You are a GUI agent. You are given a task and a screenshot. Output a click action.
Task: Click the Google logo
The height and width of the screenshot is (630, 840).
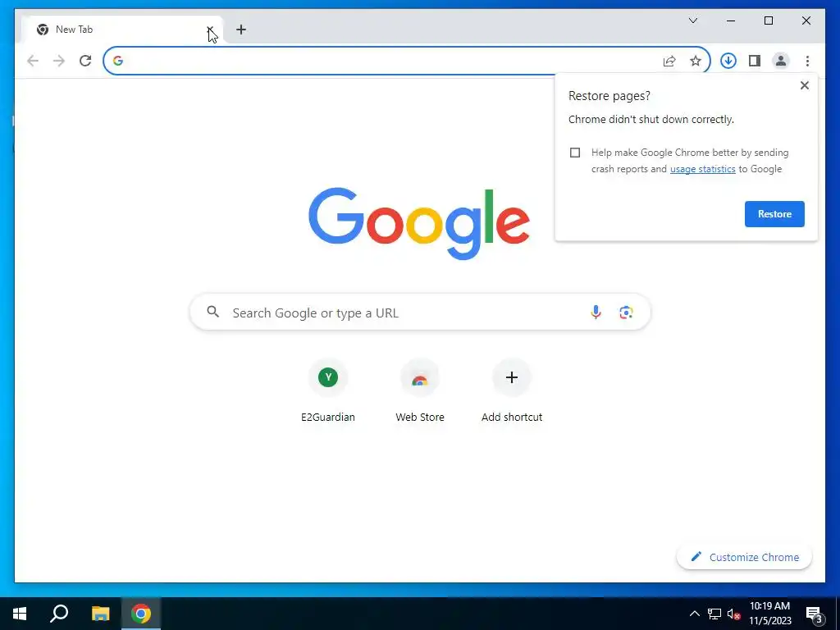(419, 223)
